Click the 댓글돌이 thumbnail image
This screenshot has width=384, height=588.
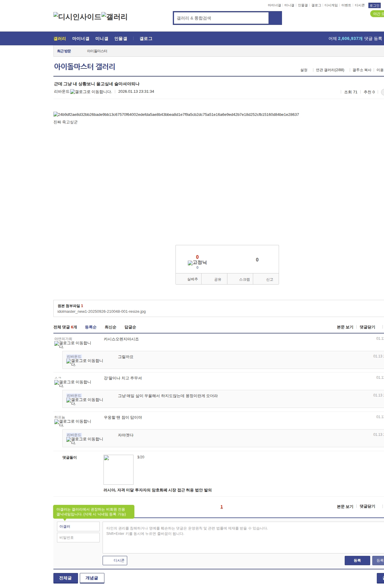coord(118,469)
